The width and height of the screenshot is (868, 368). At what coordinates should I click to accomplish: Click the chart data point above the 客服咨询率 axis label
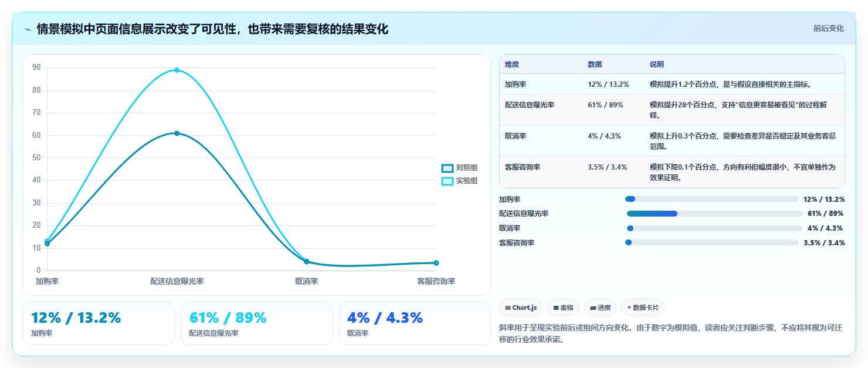[x=436, y=263]
